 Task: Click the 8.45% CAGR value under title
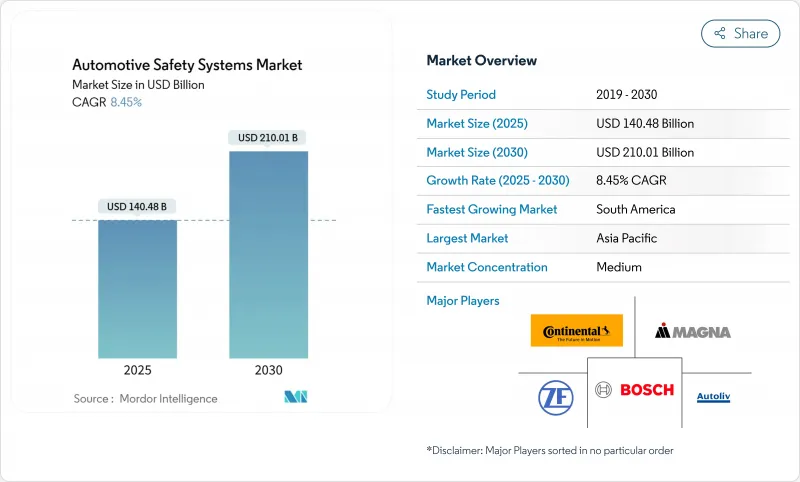click(125, 102)
